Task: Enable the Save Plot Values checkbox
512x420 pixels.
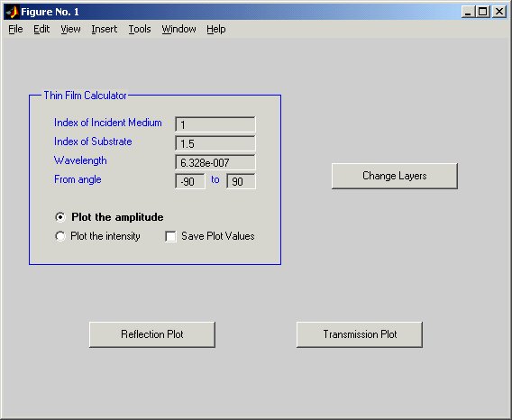Action: click(170, 236)
